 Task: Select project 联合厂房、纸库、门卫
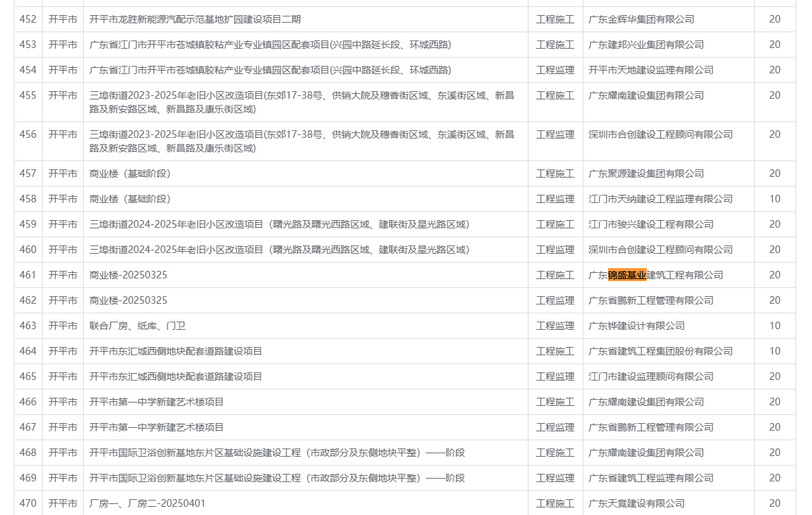click(137, 326)
